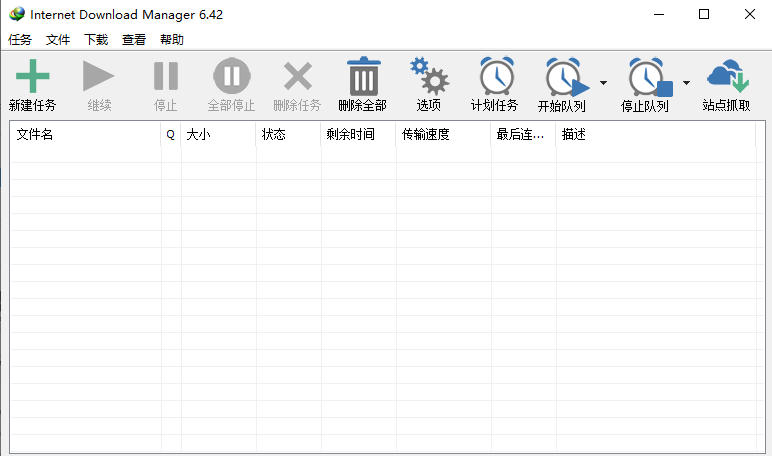
Task: Sort by 状态 column header
Action: [x=289, y=134]
